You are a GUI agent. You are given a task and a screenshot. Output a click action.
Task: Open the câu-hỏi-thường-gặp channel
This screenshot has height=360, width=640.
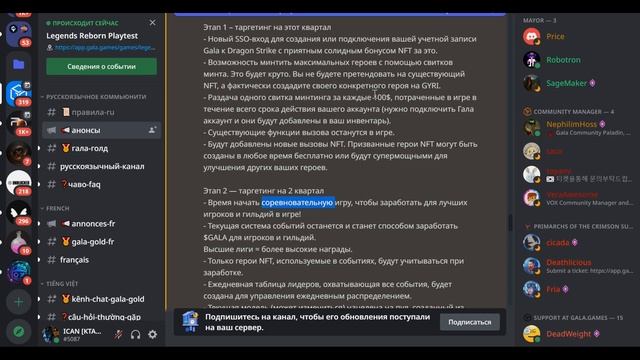click(x=101, y=317)
